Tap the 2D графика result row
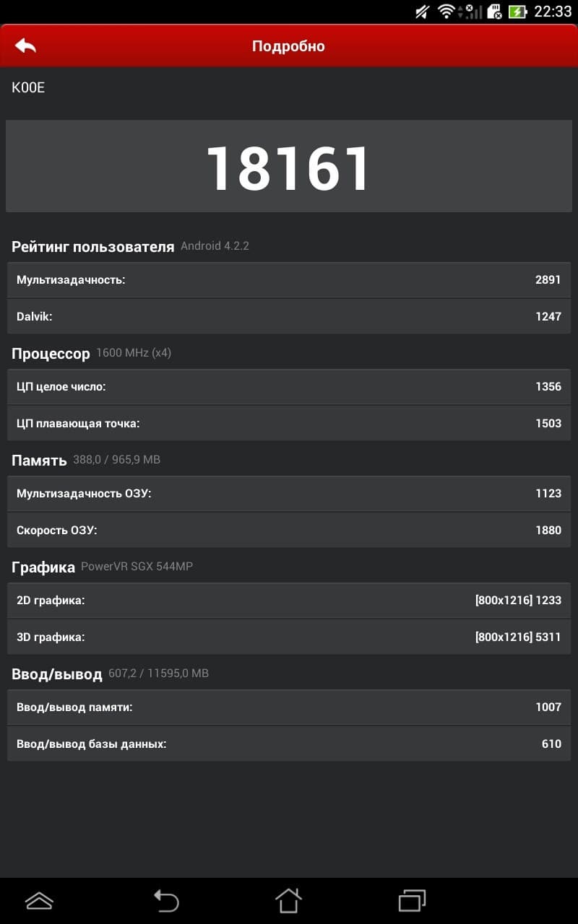This screenshot has width=578, height=924. tap(289, 601)
